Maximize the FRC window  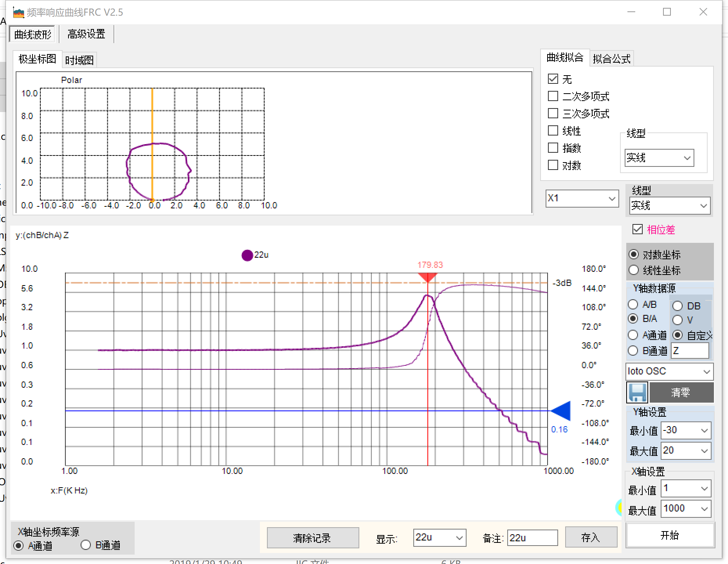[667, 12]
